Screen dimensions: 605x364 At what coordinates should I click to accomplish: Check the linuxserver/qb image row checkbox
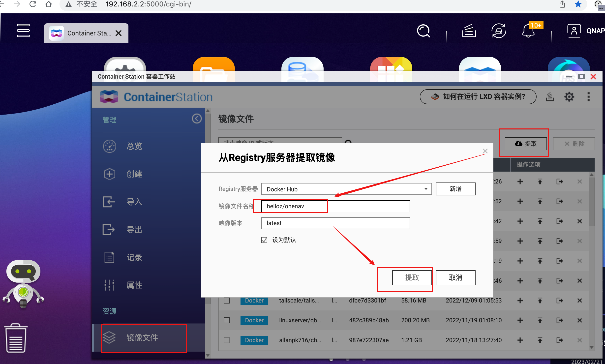tap(226, 320)
